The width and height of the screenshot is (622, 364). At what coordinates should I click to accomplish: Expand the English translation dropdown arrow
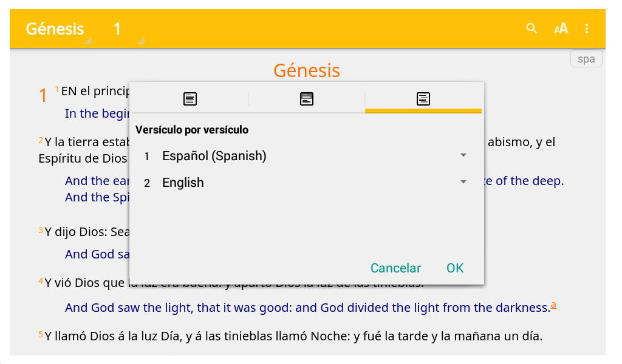463,182
